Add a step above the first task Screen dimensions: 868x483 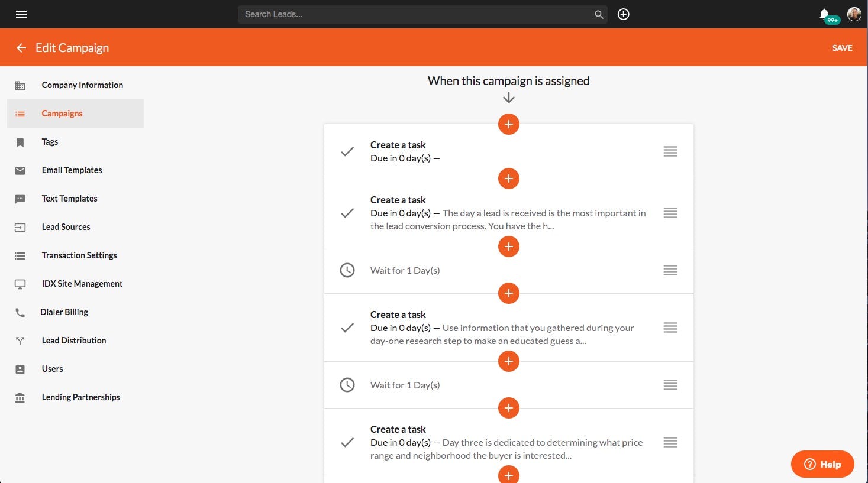coord(508,124)
